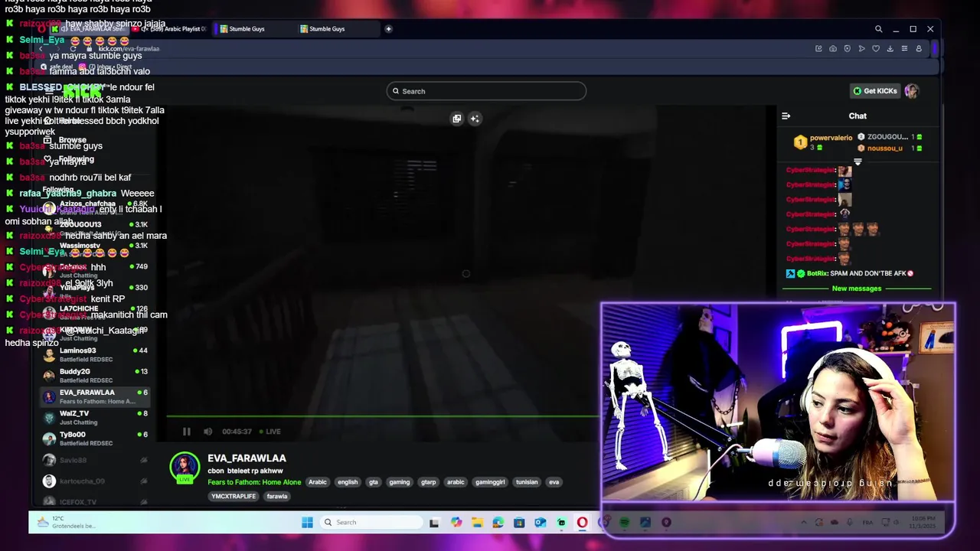
Task: Open the Kick logo home link
Action: [82, 91]
